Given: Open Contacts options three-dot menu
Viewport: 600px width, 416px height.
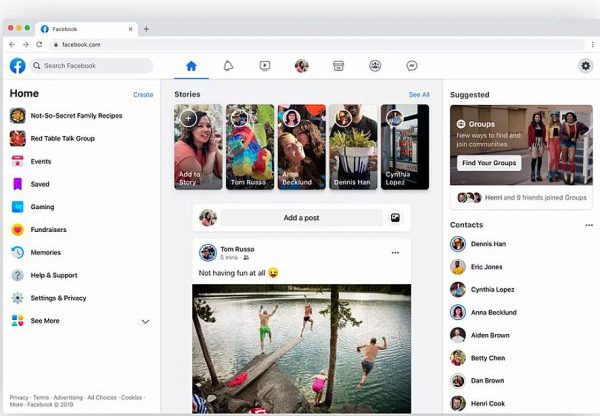Looking at the screenshot, I should tap(588, 225).
